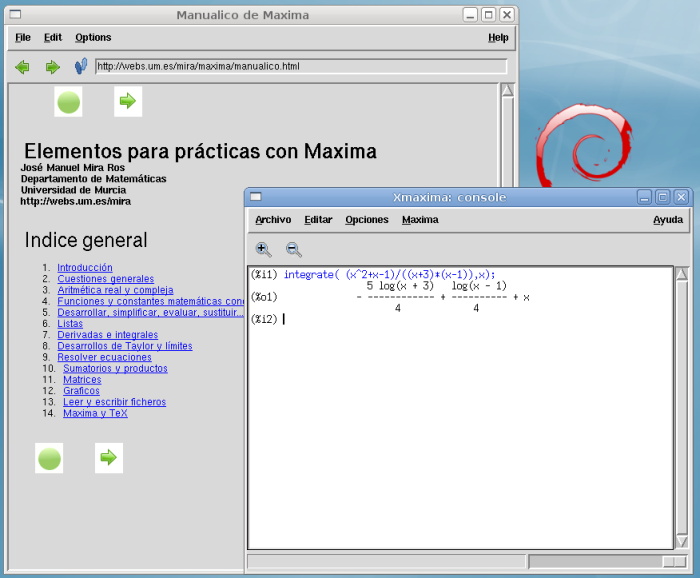Open the Graficos link

tap(81, 390)
